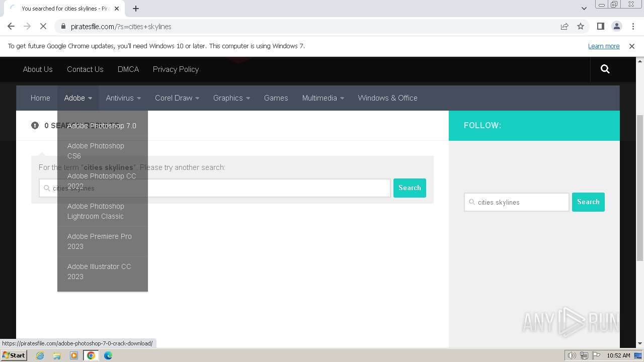This screenshot has width=644, height=362.
Task: Expand the Multimedia menu
Action: tap(323, 98)
